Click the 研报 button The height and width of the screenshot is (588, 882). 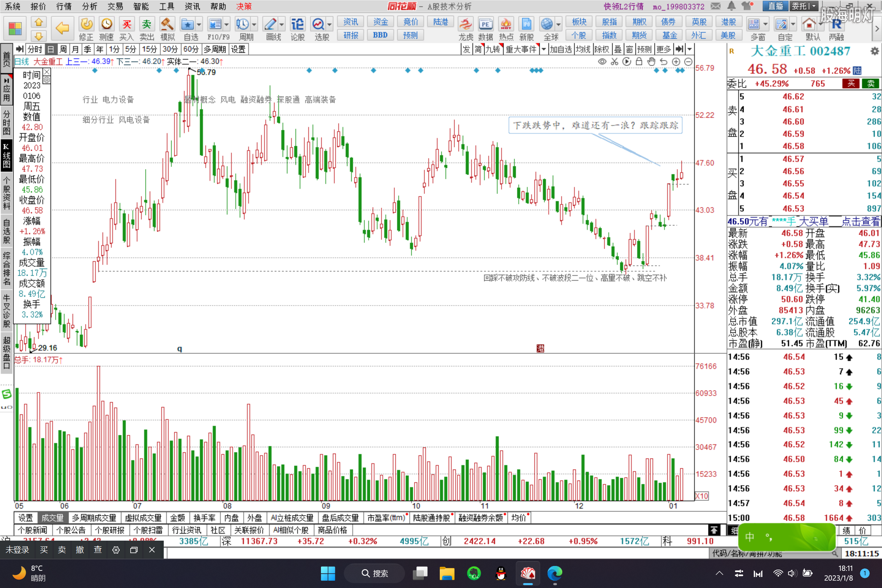351,36
